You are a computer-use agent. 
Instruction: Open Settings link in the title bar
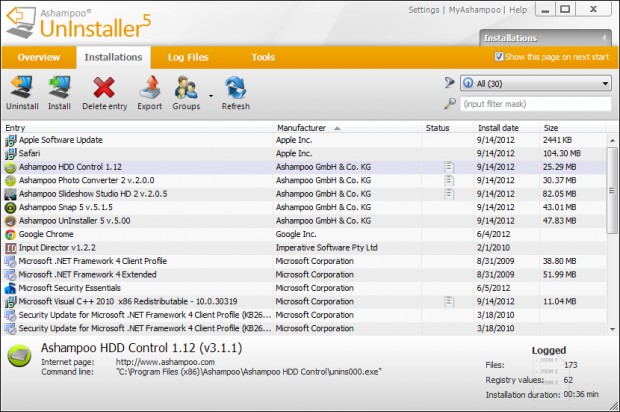tap(423, 10)
